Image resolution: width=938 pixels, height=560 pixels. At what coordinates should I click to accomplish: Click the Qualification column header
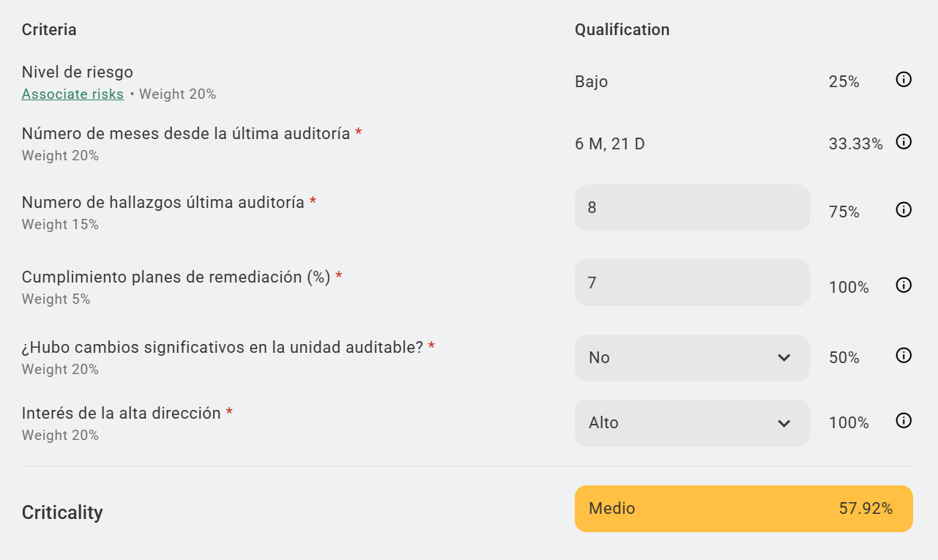click(622, 30)
